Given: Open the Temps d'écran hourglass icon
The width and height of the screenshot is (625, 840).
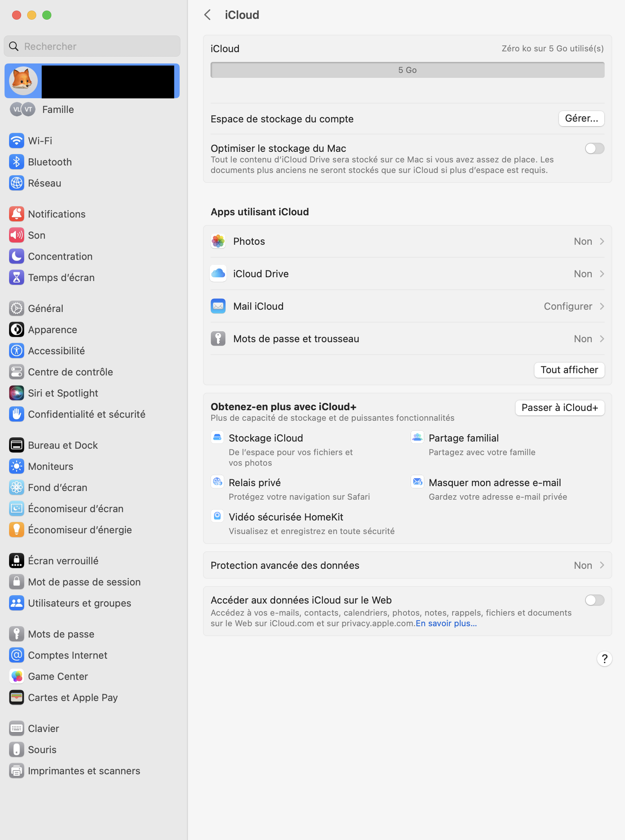Looking at the screenshot, I should pyautogui.click(x=16, y=278).
